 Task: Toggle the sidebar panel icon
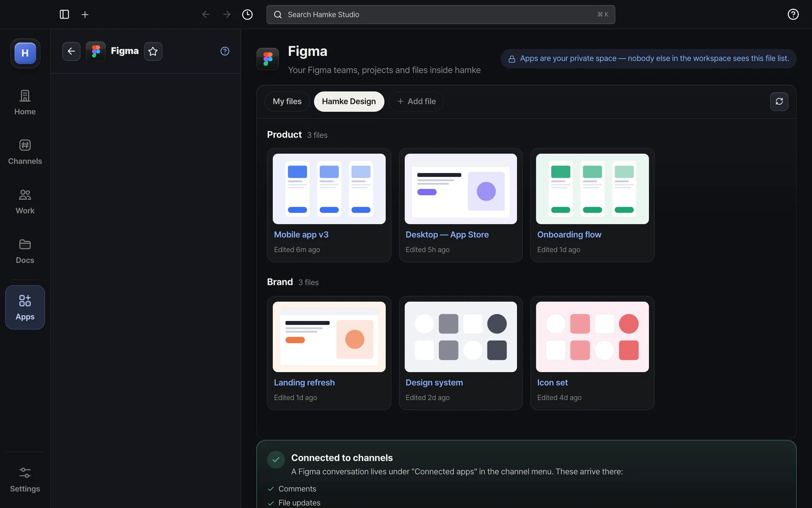point(64,14)
